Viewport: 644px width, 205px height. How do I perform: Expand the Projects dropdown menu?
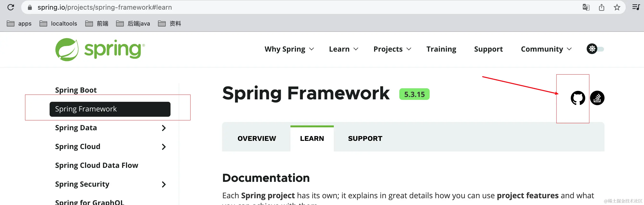click(392, 49)
